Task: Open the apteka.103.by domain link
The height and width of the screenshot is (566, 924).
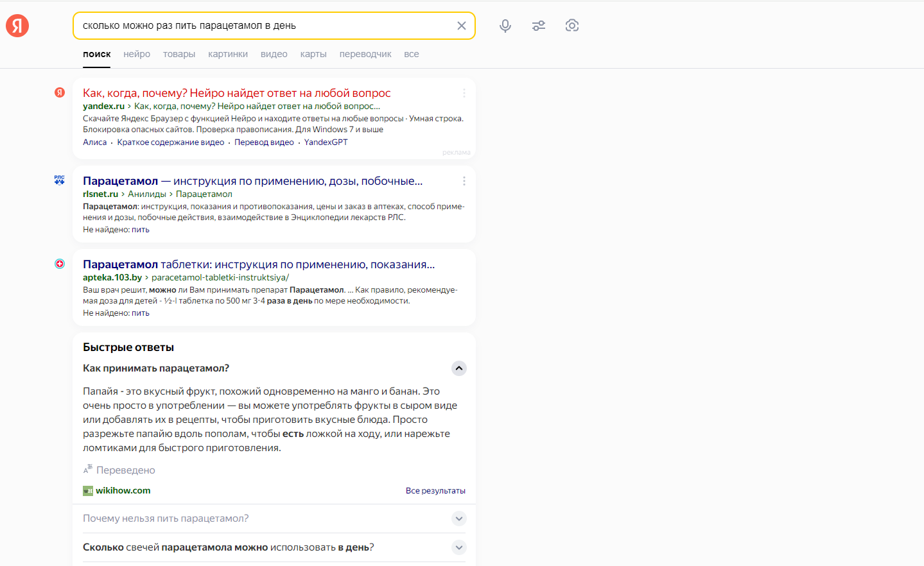Action: [x=112, y=277]
